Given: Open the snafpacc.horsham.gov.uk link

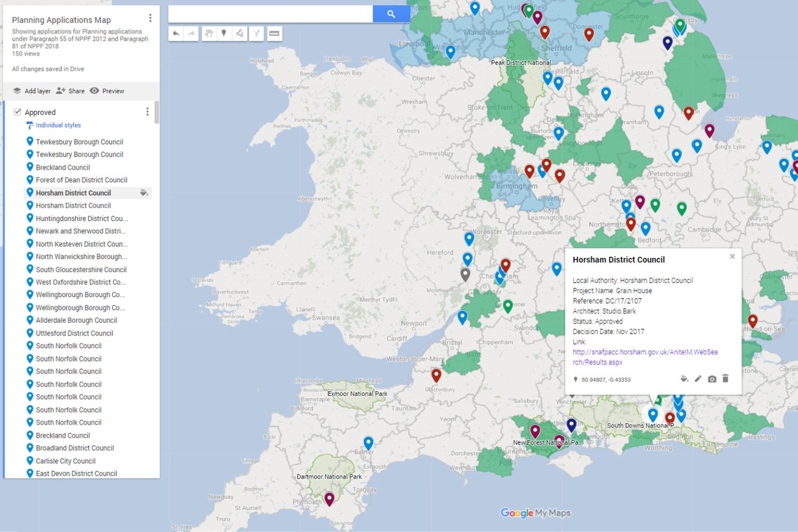Looking at the screenshot, I should [645, 357].
